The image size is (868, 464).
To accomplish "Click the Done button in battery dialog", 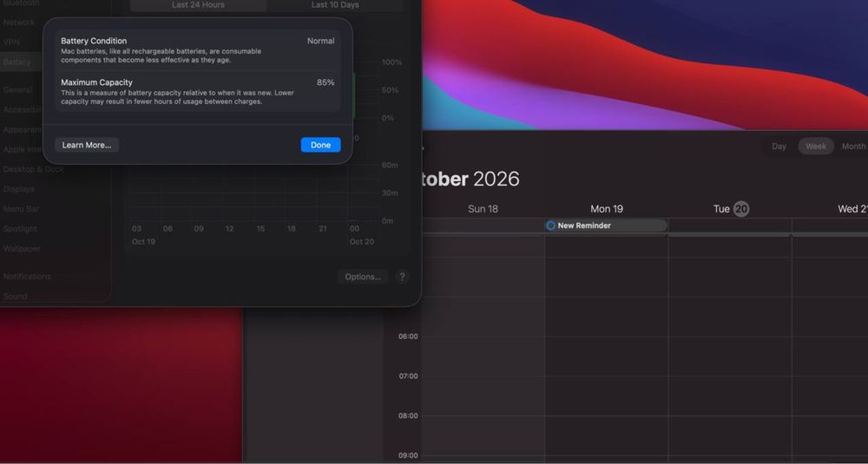I will click(x=320, y=145).
